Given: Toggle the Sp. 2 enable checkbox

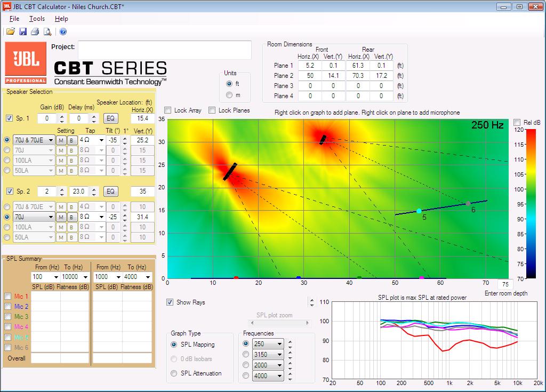Looking at the screenshot, I should 10,191.
